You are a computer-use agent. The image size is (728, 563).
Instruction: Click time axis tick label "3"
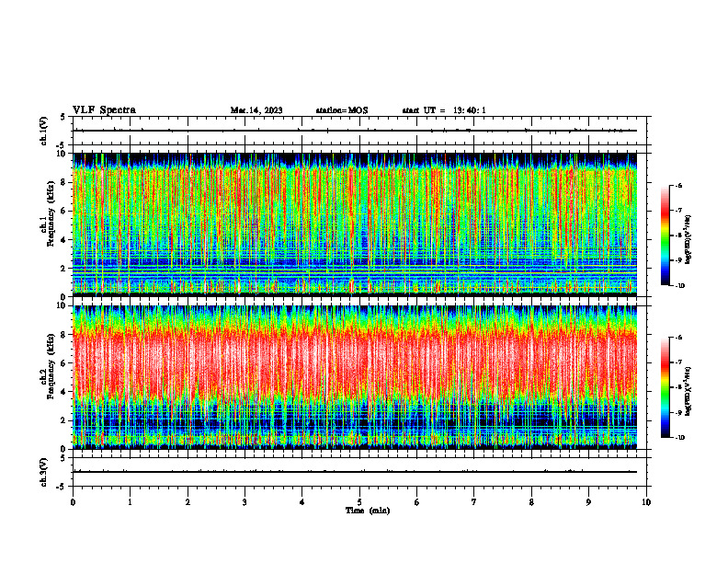(245, 502)
